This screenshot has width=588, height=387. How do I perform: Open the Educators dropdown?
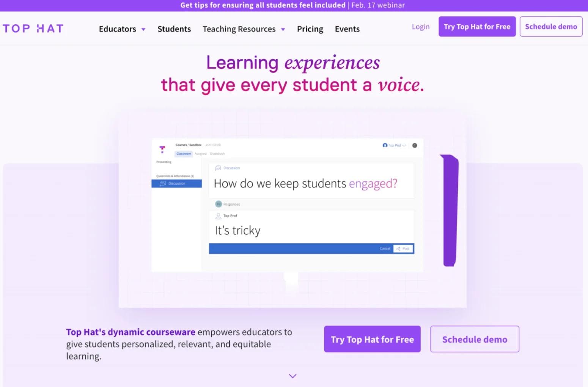[x=121, y=29]
